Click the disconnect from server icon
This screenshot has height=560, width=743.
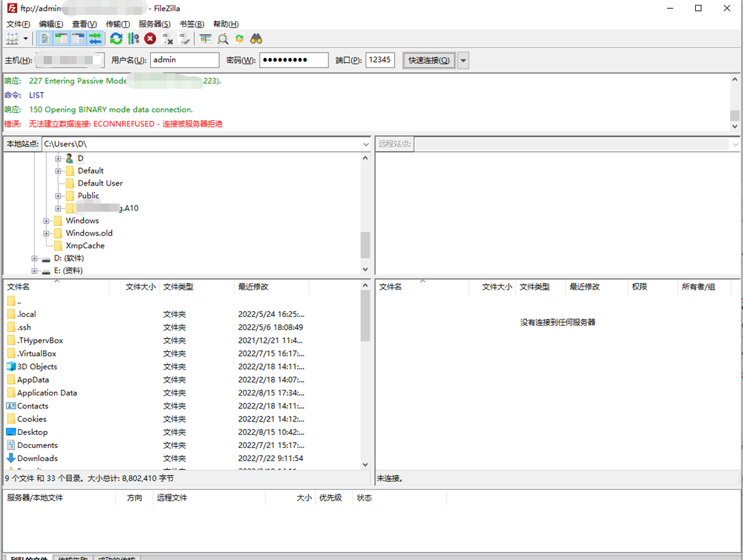(x=167, y=39)
